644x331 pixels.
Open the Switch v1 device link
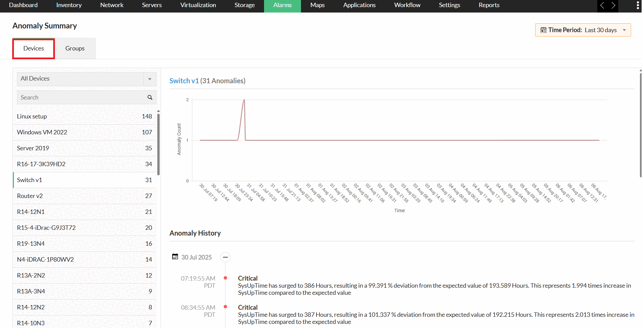click(x=184, y=81)
